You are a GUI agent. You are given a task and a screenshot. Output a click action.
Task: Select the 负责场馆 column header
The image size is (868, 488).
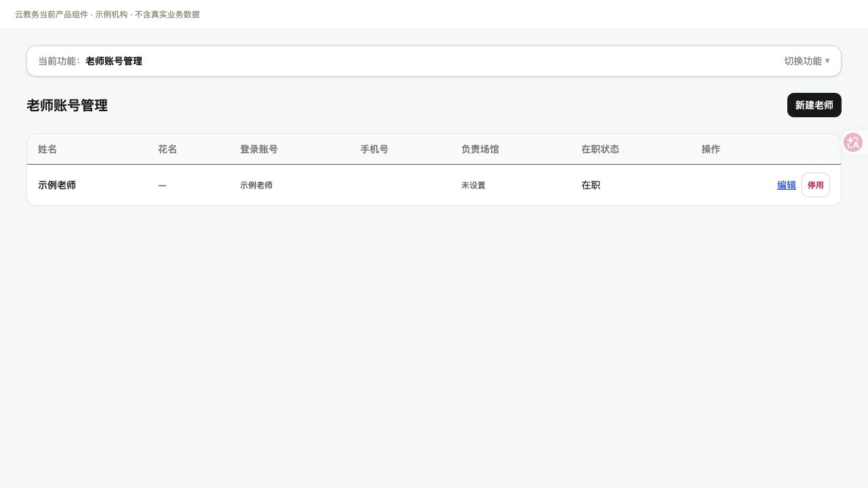(x=480, y=149)
